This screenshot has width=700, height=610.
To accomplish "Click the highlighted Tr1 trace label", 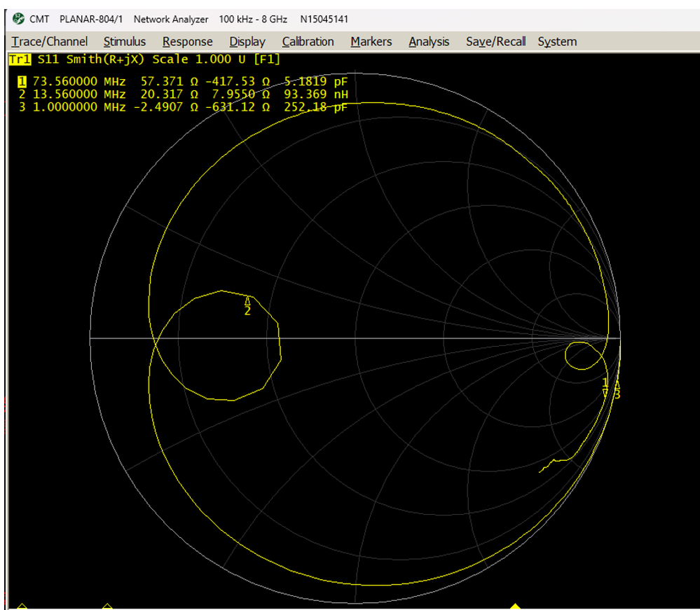I will point(19,60).
